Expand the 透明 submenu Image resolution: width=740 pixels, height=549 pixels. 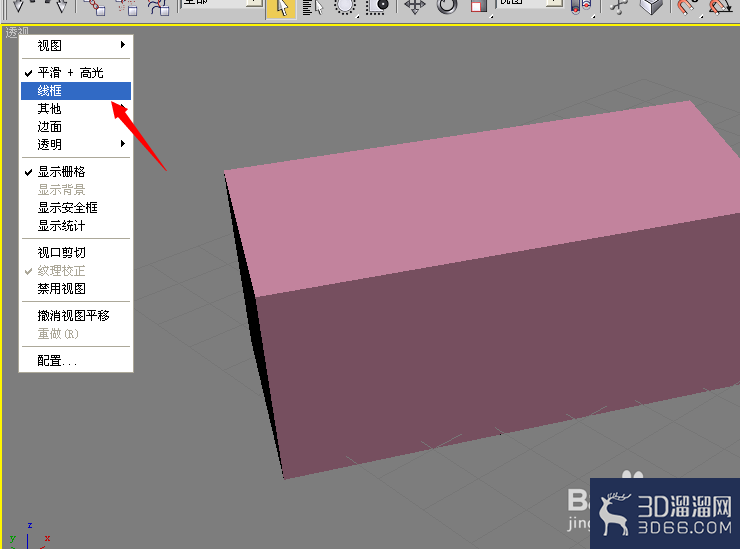tap(76, 144)
